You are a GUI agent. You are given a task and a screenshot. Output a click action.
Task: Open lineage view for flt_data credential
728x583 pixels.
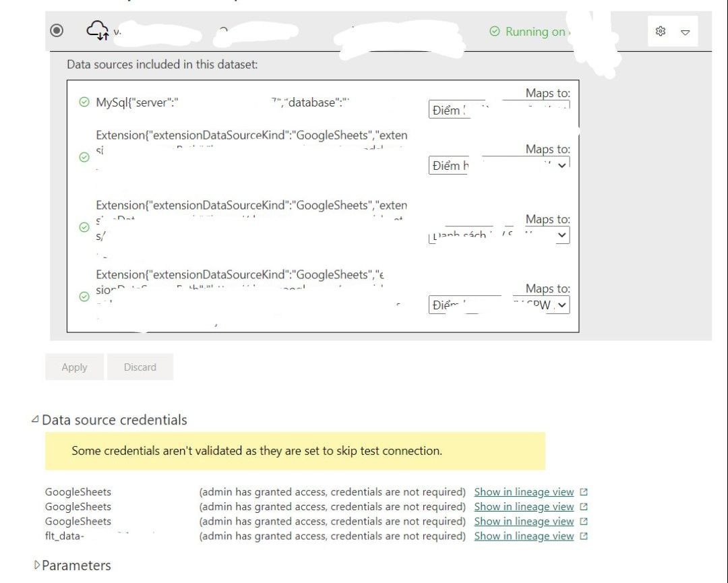[524, 536]
